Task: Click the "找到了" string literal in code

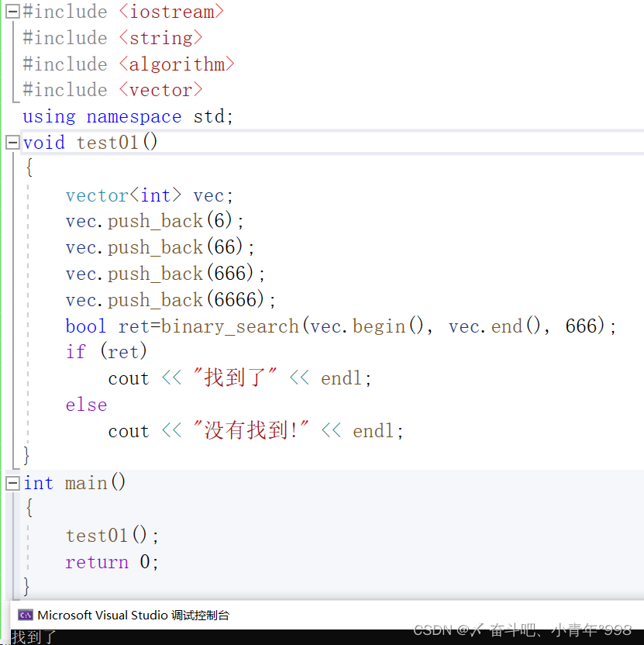Action: [236, 378]
